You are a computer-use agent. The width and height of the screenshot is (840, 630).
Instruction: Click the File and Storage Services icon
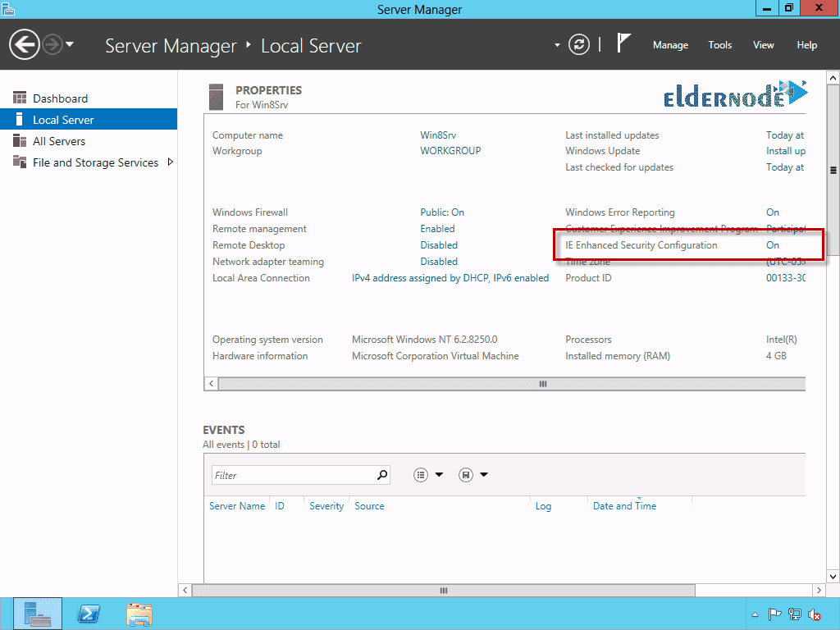point(20,162)
